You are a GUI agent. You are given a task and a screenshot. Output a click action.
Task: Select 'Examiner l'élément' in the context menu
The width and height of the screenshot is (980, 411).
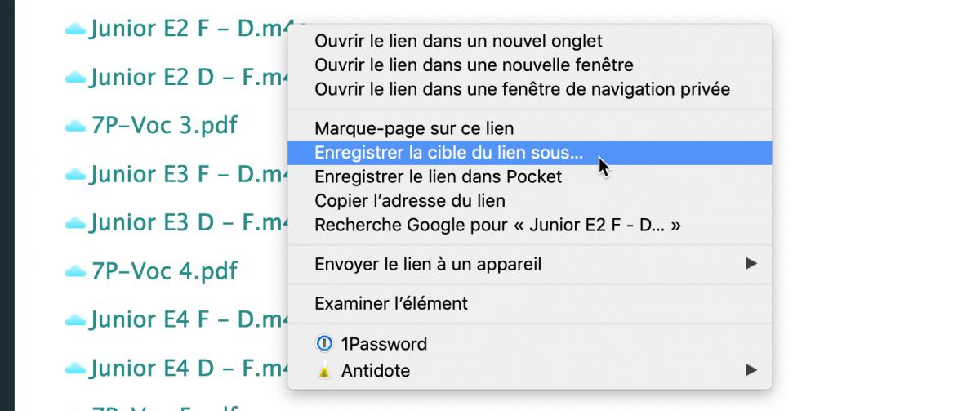[391, 304]
